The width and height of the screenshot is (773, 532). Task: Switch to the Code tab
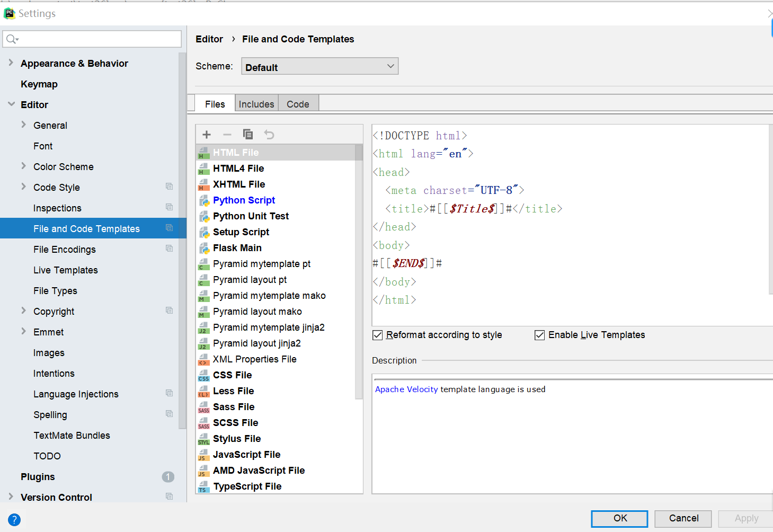click(x=298, y=104)
